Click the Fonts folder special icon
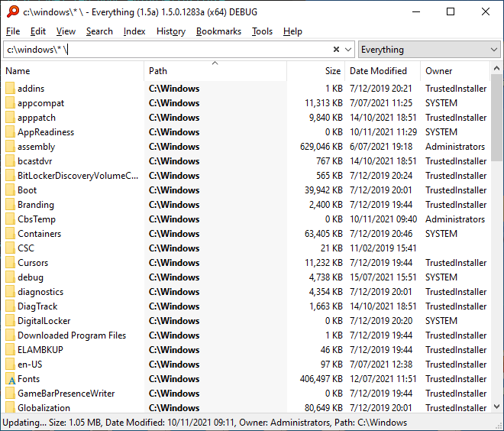This screenshot has height=431, width=504. pyautogui.click(x=10, y=379)
